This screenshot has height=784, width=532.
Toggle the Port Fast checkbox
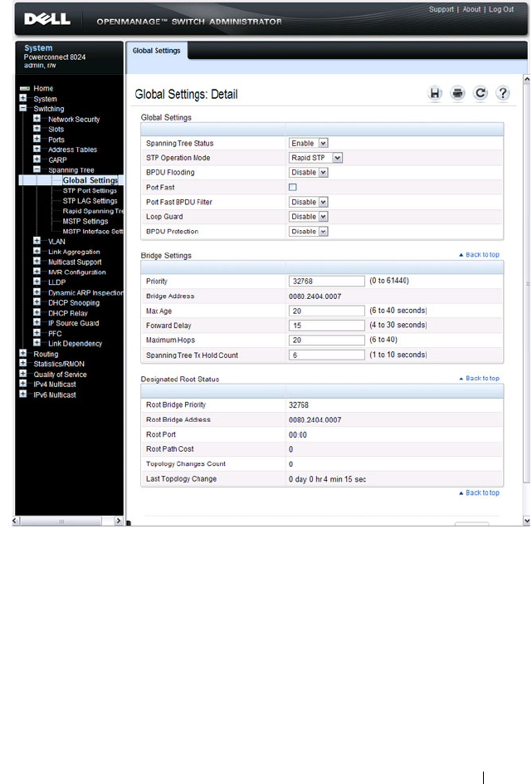pos(293,187)
